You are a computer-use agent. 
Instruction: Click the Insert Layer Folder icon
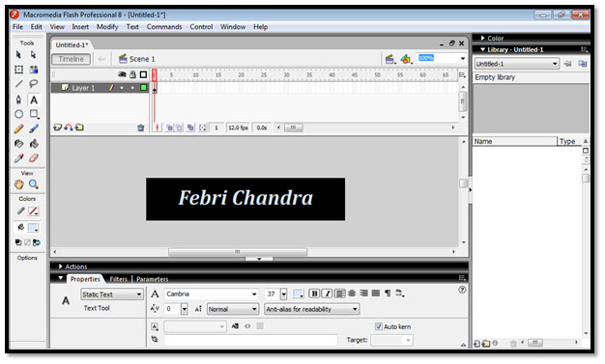pyautogui.click(x=79, y=127)
